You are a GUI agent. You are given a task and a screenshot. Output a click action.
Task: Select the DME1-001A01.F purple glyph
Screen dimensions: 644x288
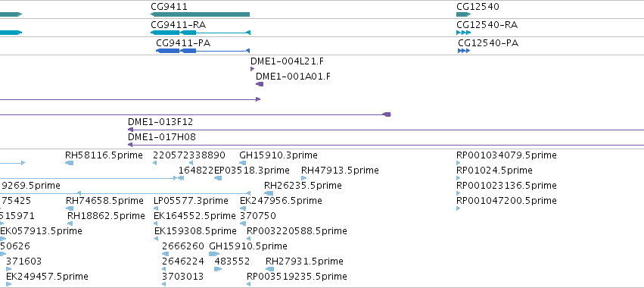click(x=260, y=84)
